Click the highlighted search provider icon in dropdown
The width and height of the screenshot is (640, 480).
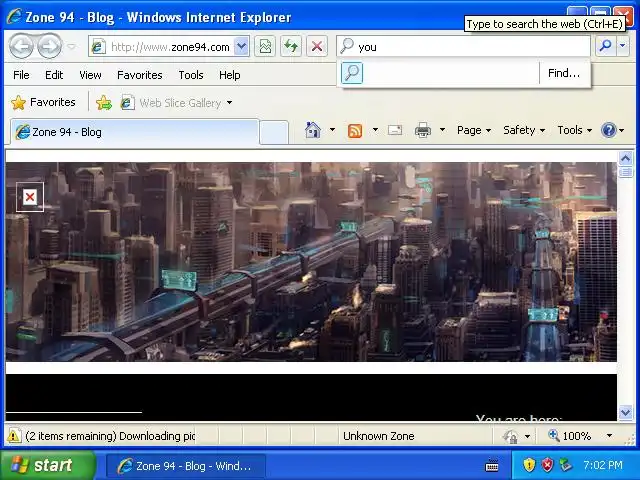[352, 73]
